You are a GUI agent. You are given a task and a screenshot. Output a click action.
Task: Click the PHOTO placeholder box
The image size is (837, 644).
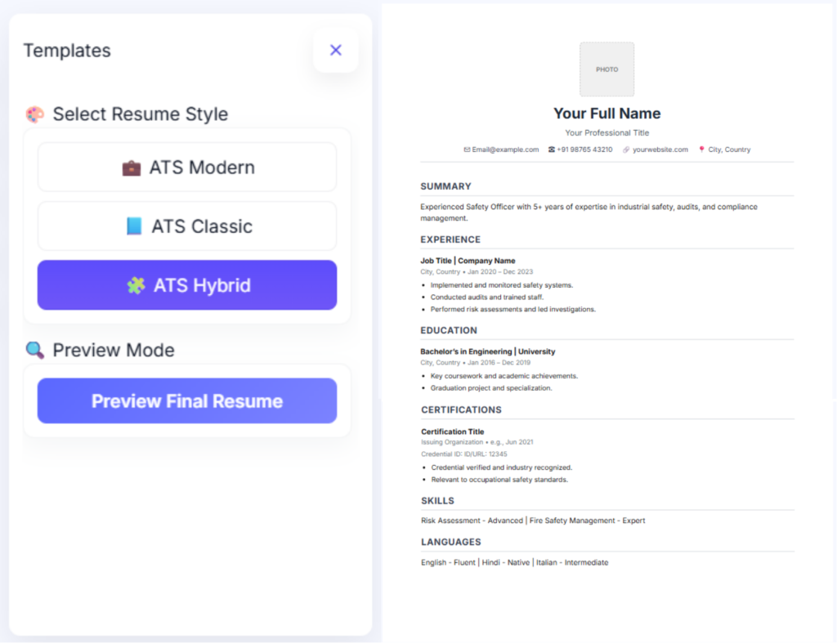[x=606, y=69]
